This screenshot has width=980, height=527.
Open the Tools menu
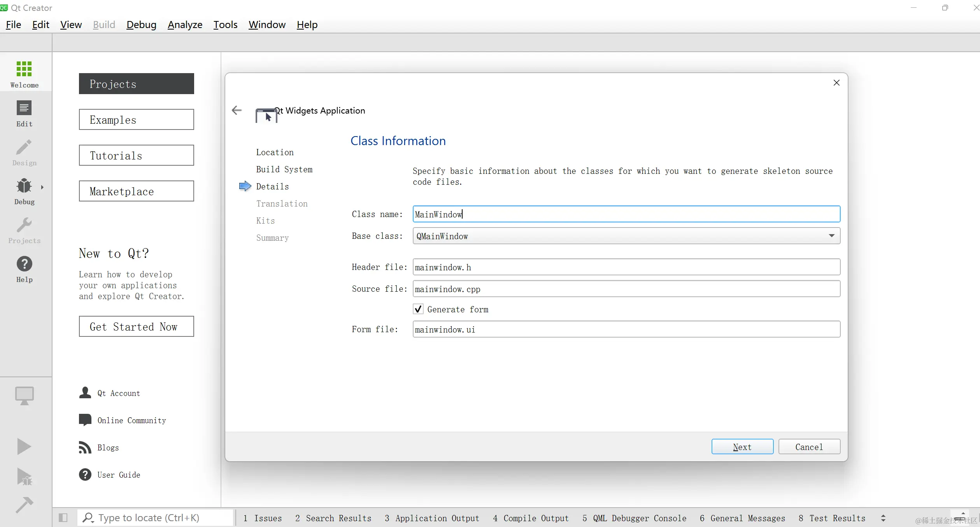point(225,25)
